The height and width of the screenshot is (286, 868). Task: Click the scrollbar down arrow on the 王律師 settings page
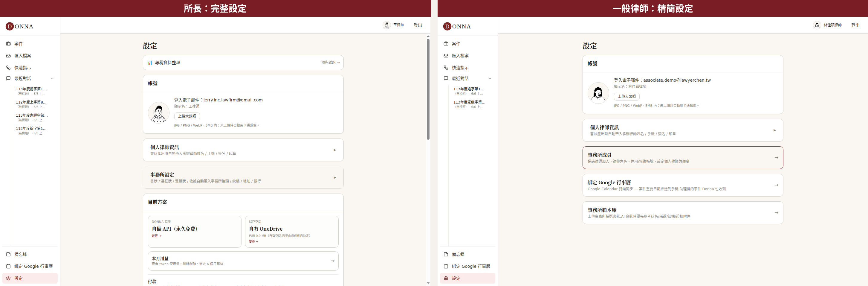(428, 283)
